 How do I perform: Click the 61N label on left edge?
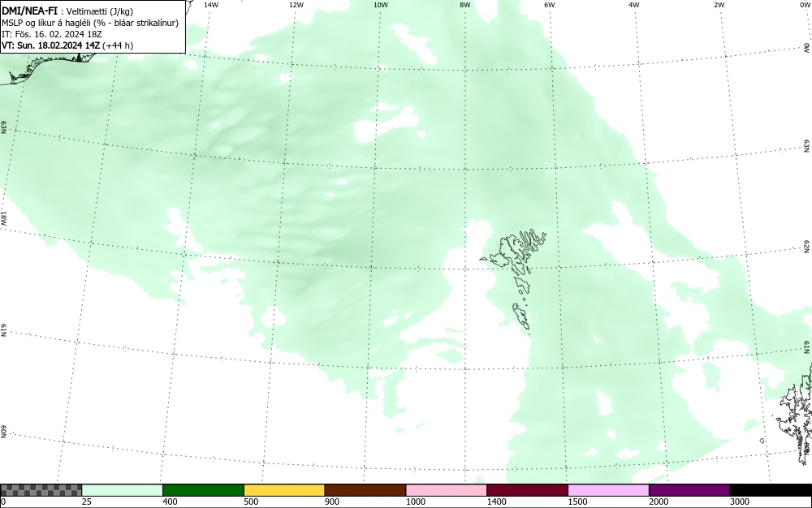pos(3,330)
